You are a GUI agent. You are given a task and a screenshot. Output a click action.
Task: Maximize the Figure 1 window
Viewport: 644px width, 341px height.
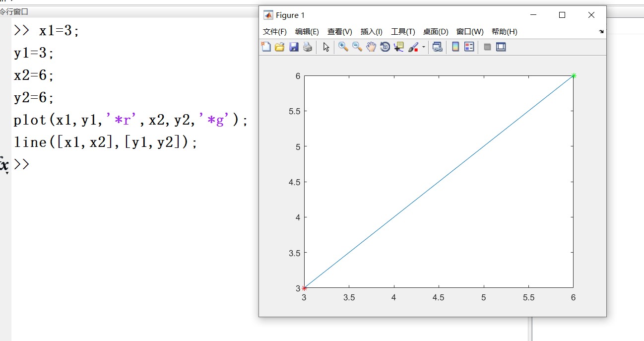[562, 15]
